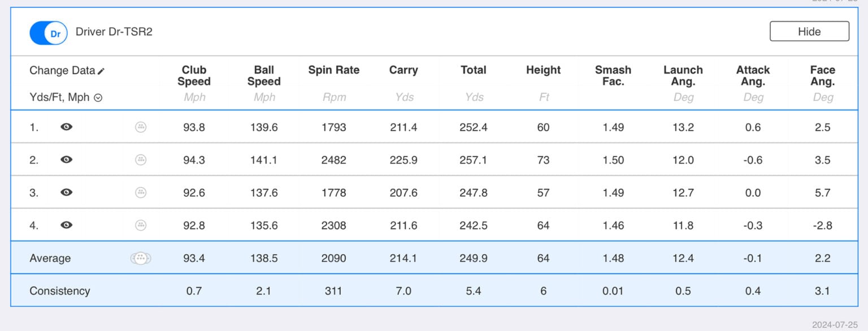Viewport: 868px width, 331px height.
Task: Click the dispersion icon for shot 3
Action: 141,192
